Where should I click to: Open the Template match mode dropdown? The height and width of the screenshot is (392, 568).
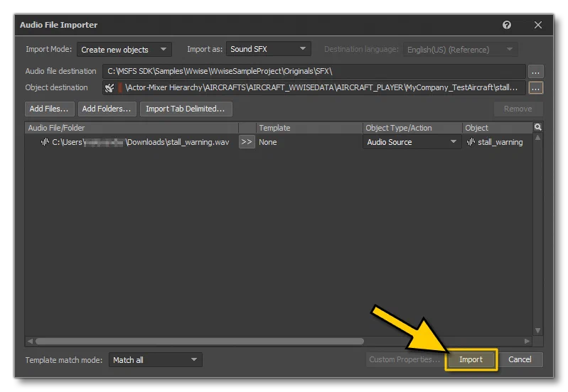click(x=156, y=360)
